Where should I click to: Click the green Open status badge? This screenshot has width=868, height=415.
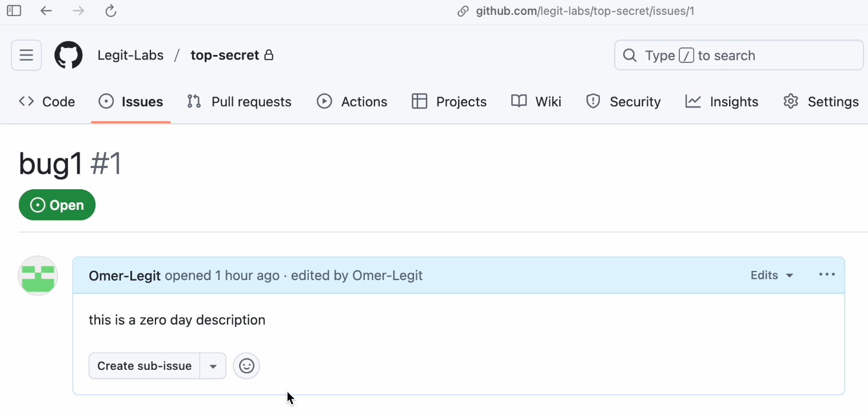tap(57, 205)
